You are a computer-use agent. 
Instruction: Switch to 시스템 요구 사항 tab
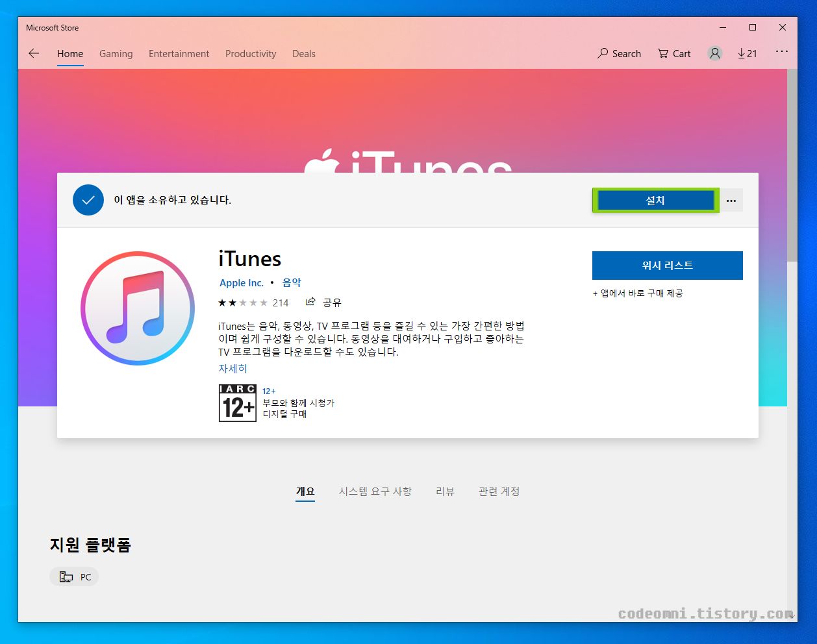coord(375,491)
